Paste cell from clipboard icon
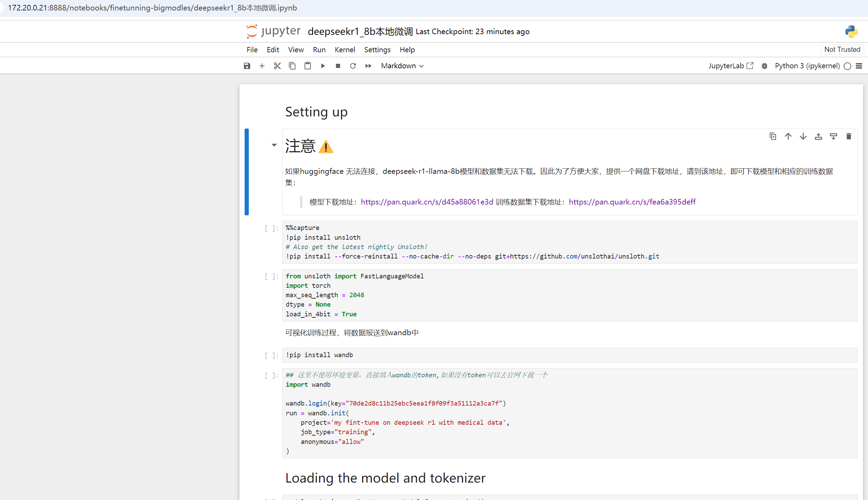868x500 pixels. (x=307, y=66)
